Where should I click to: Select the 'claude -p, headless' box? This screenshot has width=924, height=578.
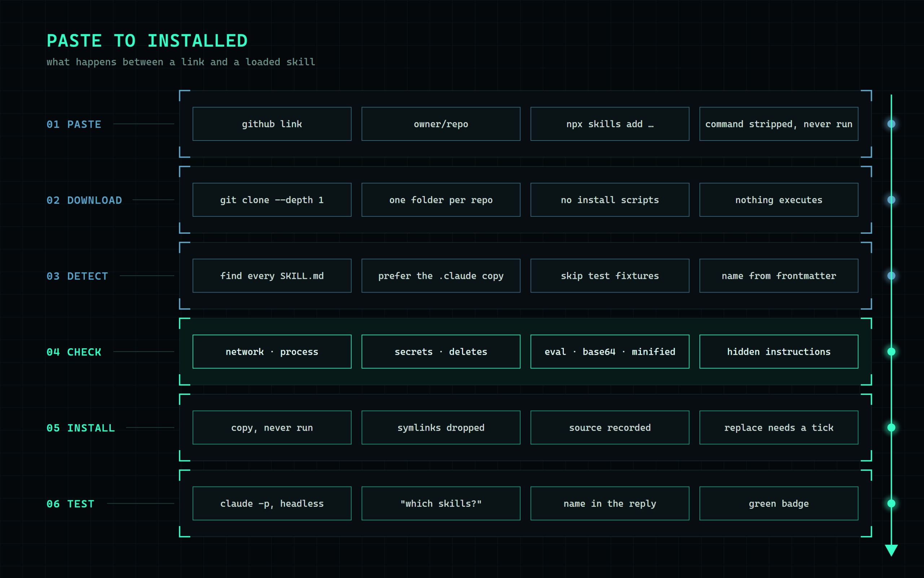[x=272, y=504]
